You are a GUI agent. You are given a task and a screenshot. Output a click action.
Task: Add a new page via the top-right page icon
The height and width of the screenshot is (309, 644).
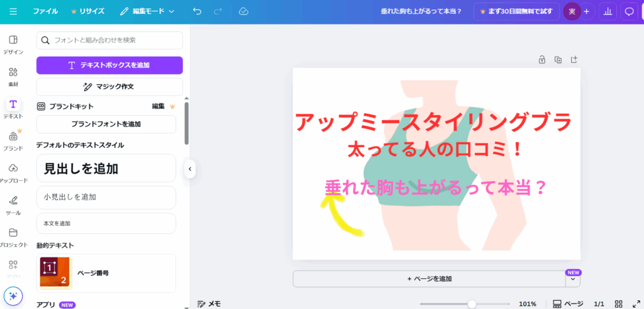574,60
